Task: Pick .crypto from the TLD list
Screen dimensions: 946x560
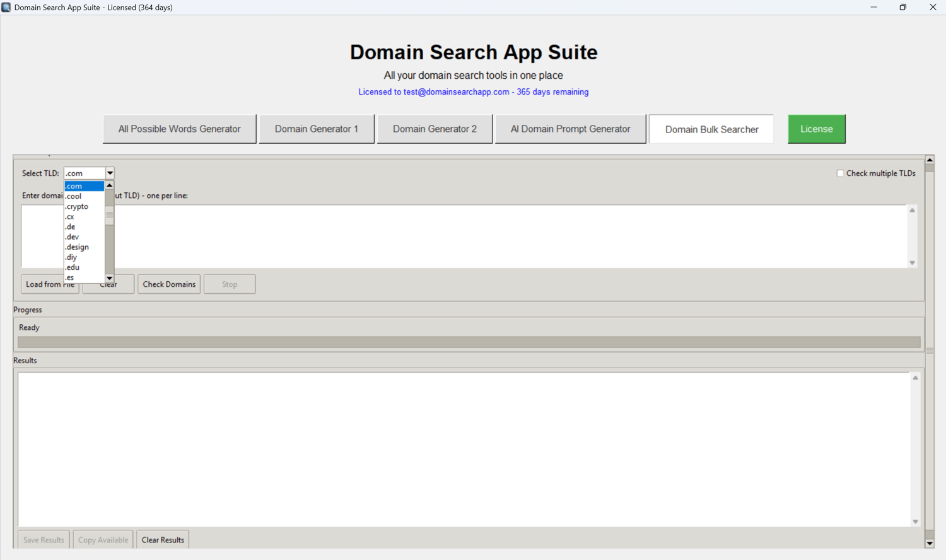Action: [x=84, y=206]
